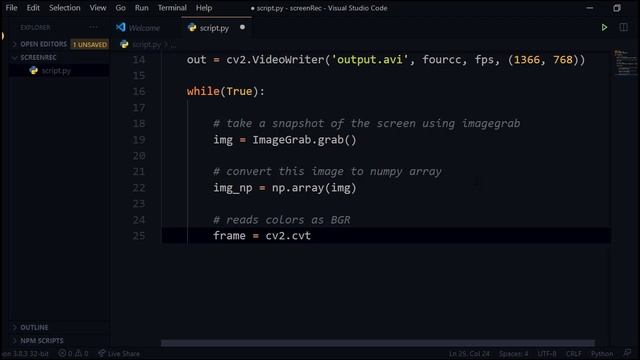Change language mode via Python status item
The height and width of the screenshot is (360, 640).
pyautogui.click(x=602, y=353)
